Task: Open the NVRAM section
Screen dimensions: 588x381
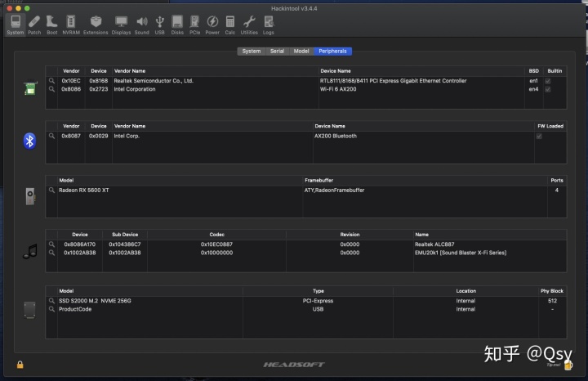Action: click(71, 25)
